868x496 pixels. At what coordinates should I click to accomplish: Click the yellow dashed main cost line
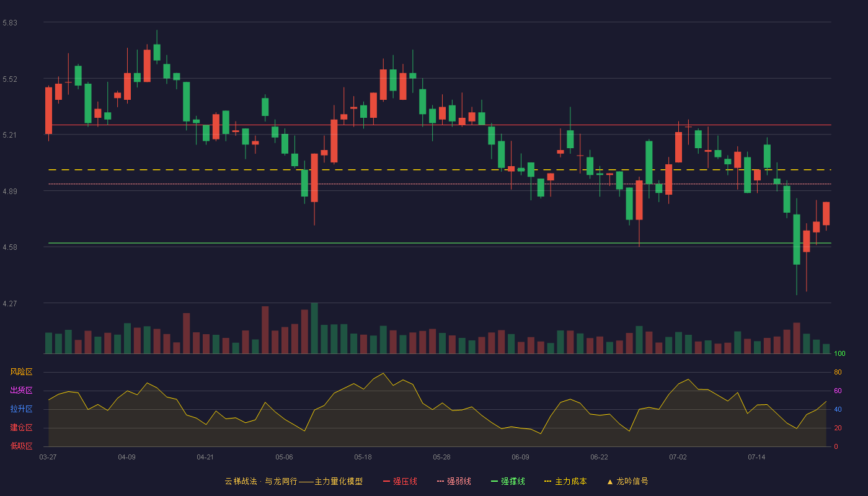coord(440,169)
